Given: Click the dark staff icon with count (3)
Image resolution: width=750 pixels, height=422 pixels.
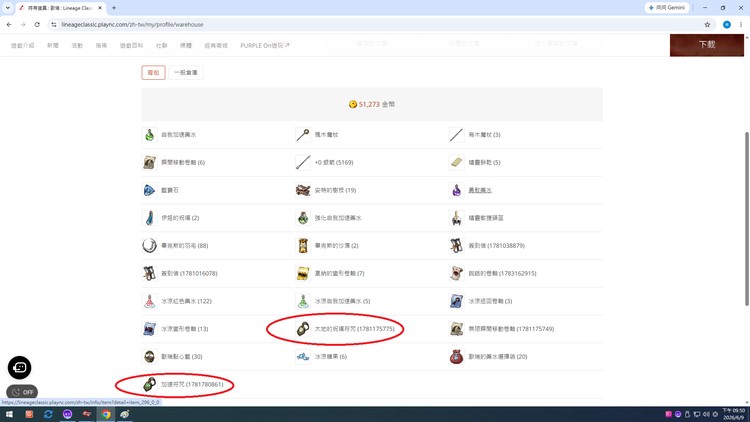Looking at the screenshot, I should point(456,135).
